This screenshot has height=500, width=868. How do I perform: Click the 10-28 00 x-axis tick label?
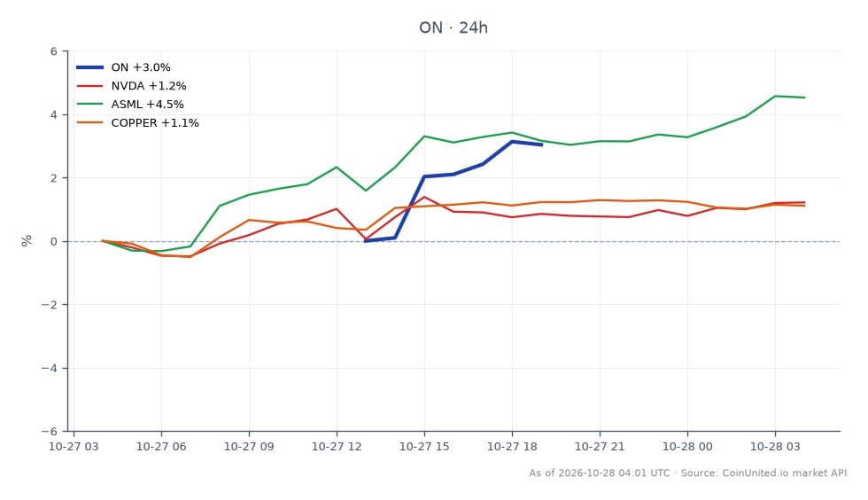[687, 446]
